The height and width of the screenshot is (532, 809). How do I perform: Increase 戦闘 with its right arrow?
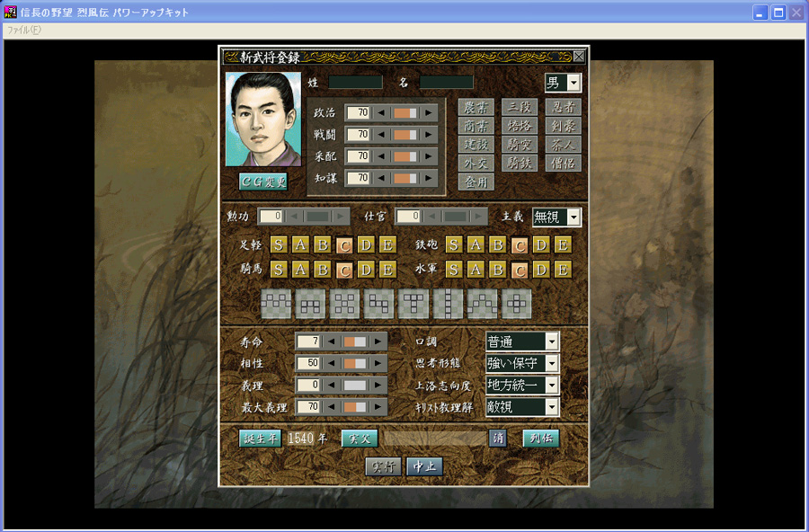tap(428, 135)
